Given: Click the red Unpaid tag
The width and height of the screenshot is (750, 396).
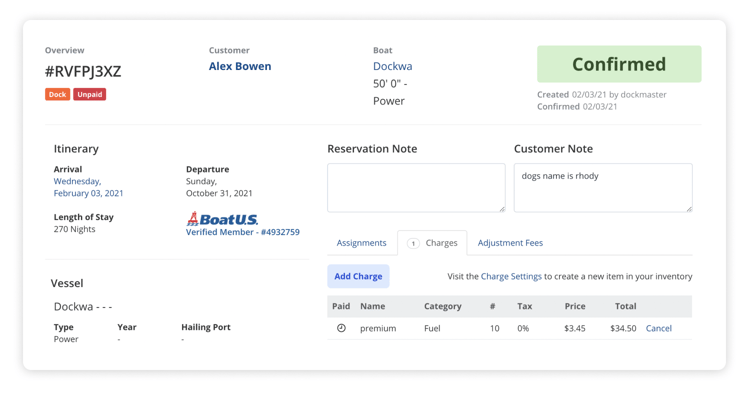Looking at the screenshot, I should 89,94.
